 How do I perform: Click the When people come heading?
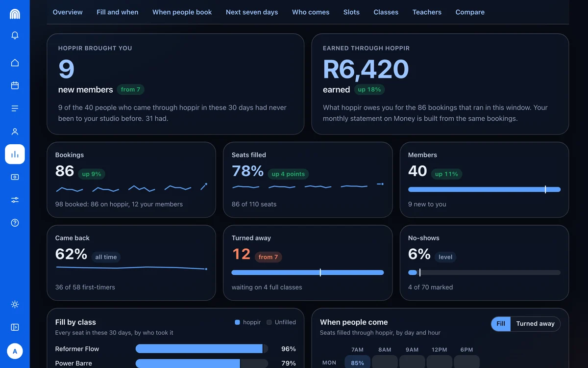[354, 322]
